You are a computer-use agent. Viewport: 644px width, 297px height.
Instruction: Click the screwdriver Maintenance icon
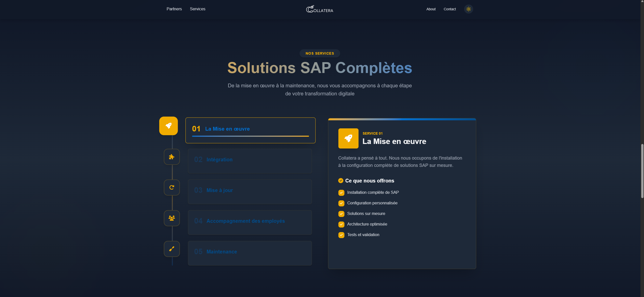point(172,249)
